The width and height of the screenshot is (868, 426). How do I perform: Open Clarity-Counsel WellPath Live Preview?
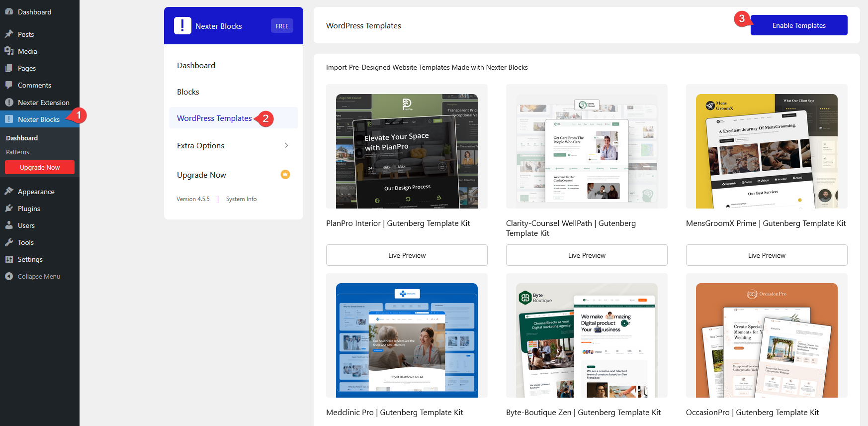tap(587, 255)
